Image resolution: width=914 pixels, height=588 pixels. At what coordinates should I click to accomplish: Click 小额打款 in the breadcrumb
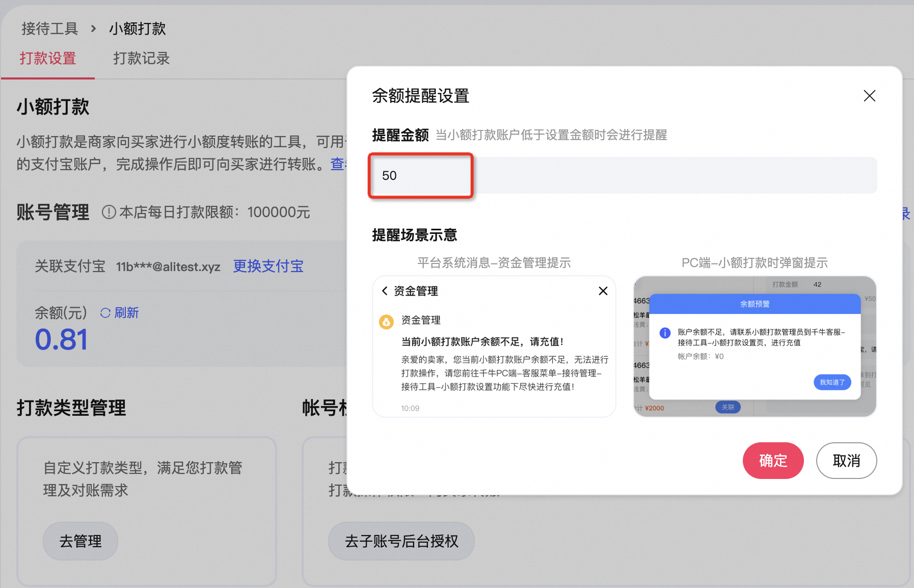(138, 29)
